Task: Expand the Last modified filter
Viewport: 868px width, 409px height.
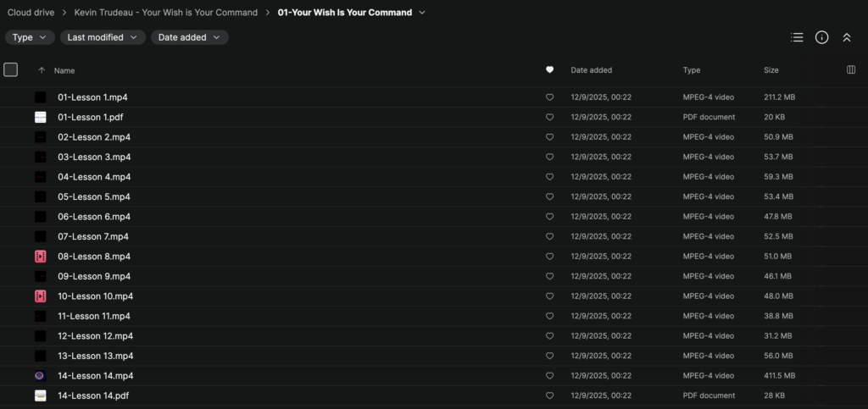Action: tap(103, 37)
